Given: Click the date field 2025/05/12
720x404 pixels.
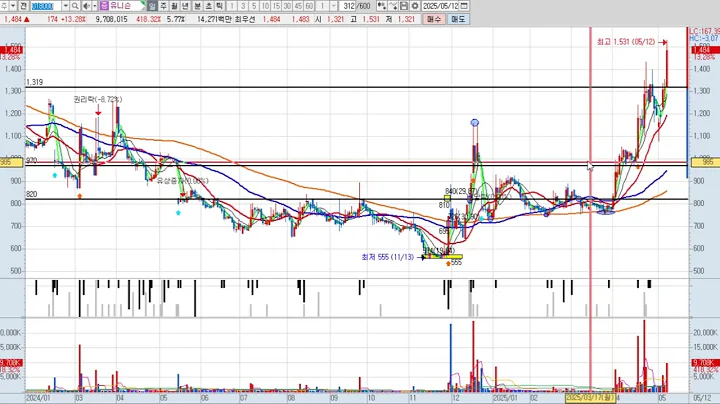Looking at the screenshot, I should [x=440, y=6].
